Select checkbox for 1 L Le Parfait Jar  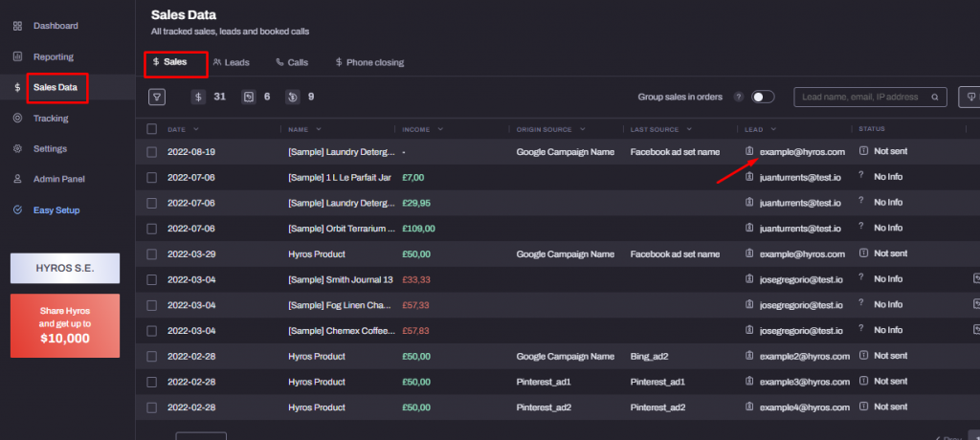152,178
